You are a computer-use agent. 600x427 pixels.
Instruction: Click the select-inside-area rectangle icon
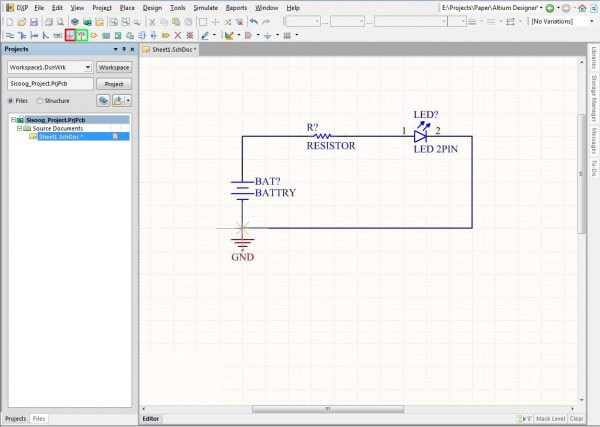[x=203, y=22]
